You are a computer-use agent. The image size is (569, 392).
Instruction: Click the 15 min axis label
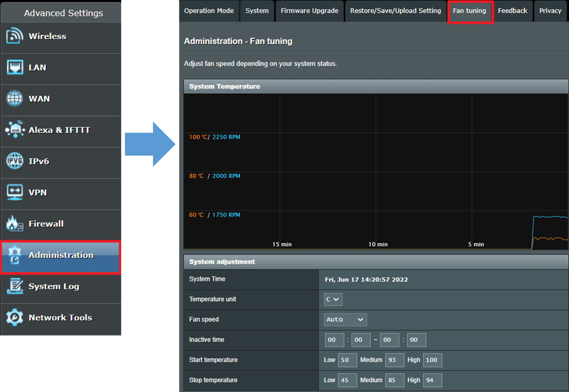tap(282, 244)
